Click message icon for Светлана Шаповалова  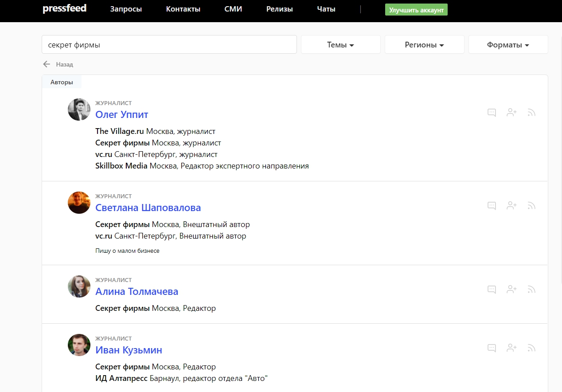point(492,206)
